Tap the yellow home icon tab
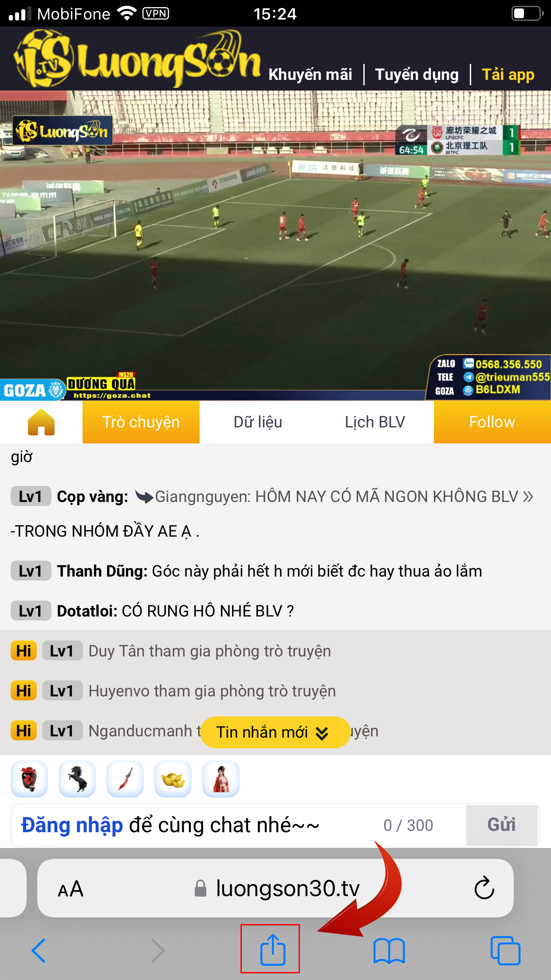Image resolution: width=551 pixels, height=980 pixels. pos(41,422)
